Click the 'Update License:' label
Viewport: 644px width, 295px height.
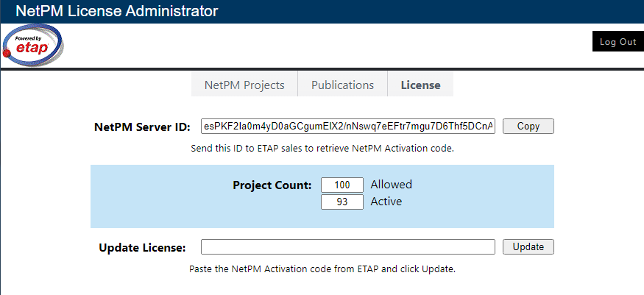point(143,248)
